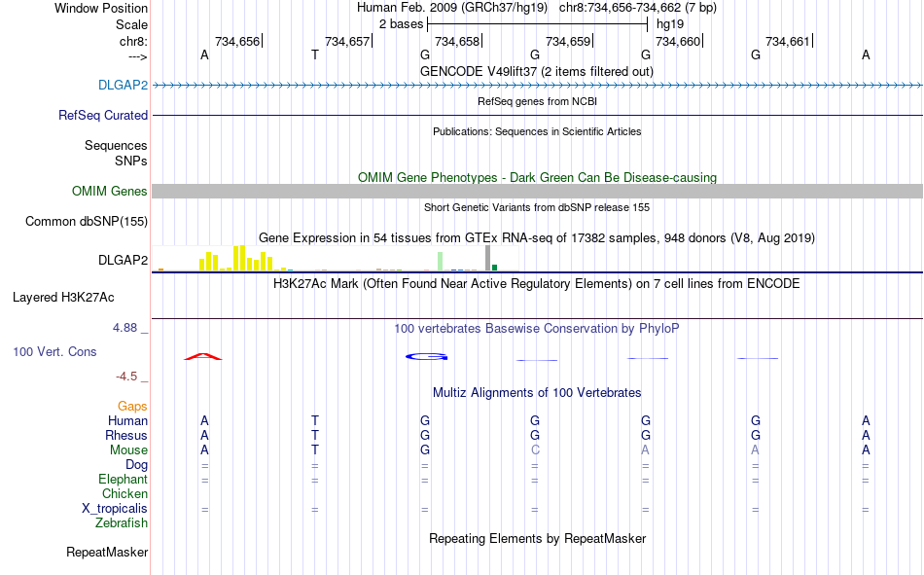The width and height of the screenshot is (924, 575).
Task: Click the X_tropicalis species label
Action: [115, 509]
